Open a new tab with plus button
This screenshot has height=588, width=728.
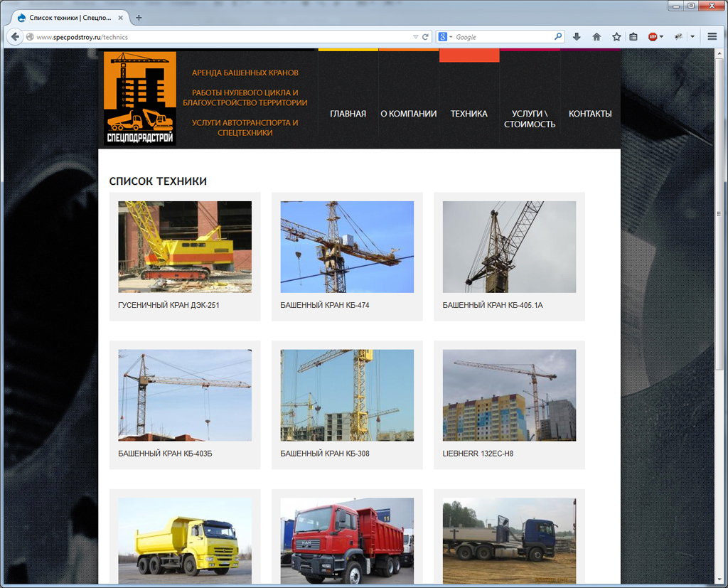(139, 18)
